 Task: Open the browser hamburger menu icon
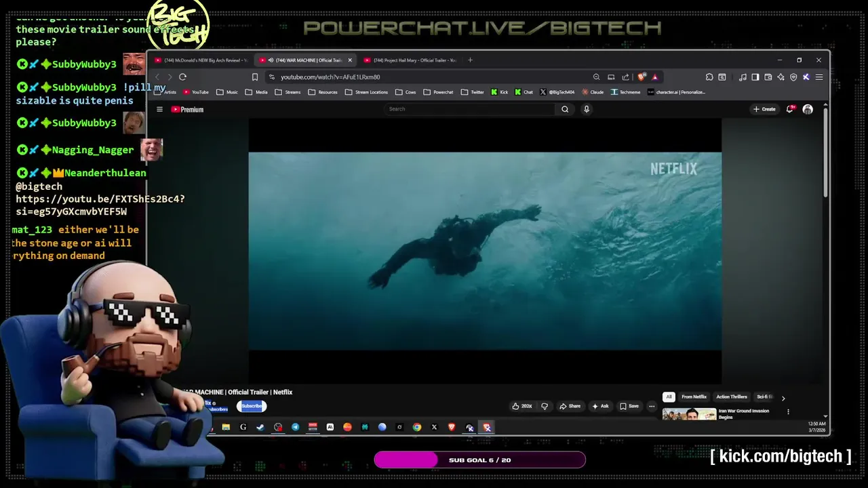coord(819,77)
